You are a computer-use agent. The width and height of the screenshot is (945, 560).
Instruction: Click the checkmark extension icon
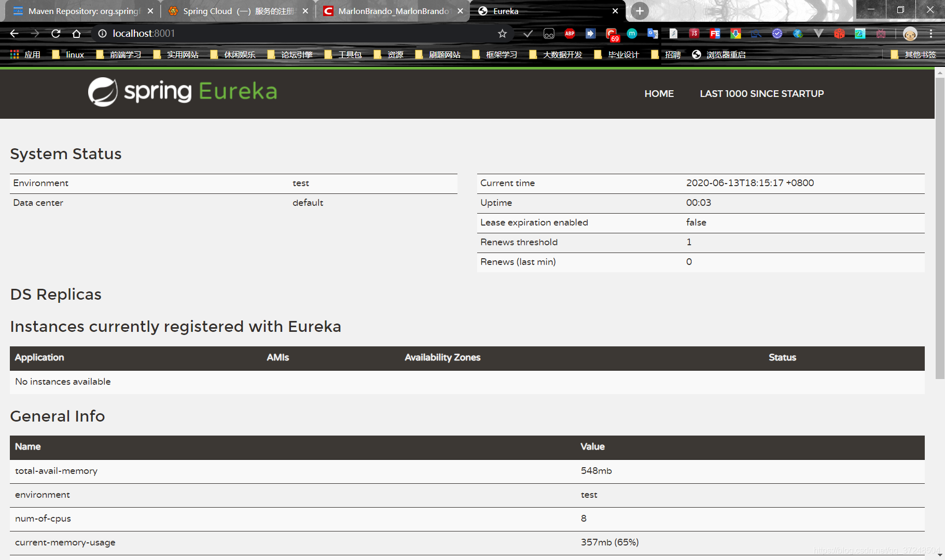coord(528,34)
